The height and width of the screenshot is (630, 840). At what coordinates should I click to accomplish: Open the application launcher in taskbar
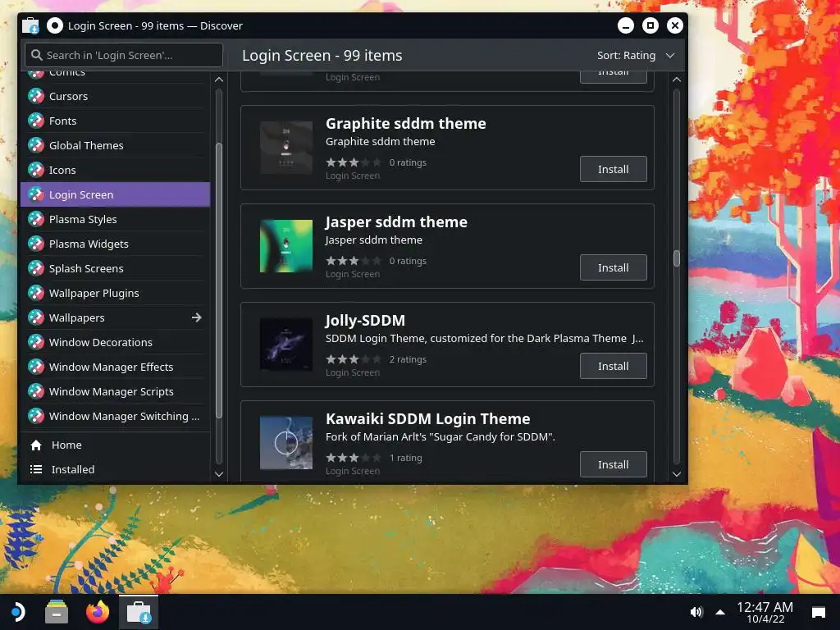click(17, 612)
